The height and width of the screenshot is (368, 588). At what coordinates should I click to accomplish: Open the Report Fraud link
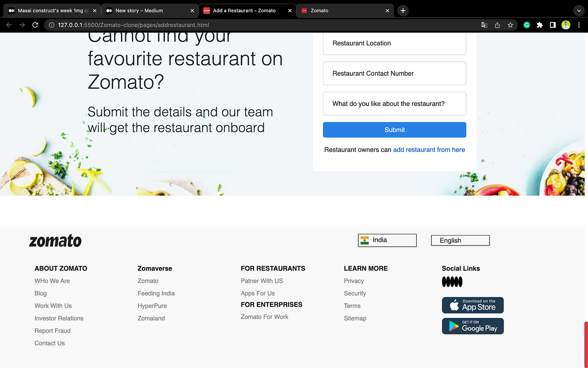pos(52,331)
